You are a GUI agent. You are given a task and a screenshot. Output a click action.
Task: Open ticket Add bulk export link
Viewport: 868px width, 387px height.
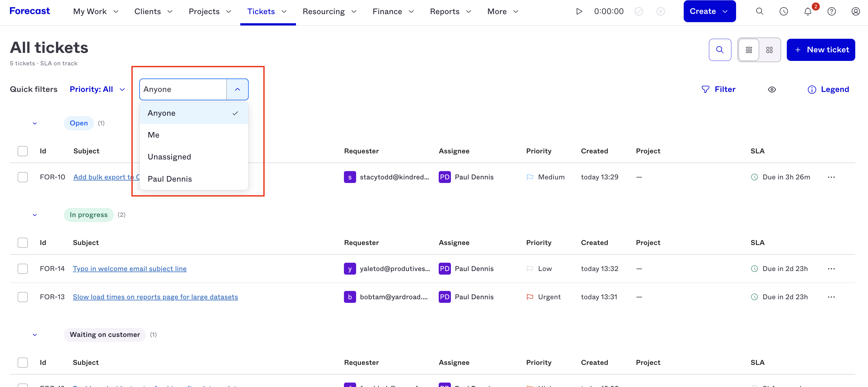[x=106, y=177]
